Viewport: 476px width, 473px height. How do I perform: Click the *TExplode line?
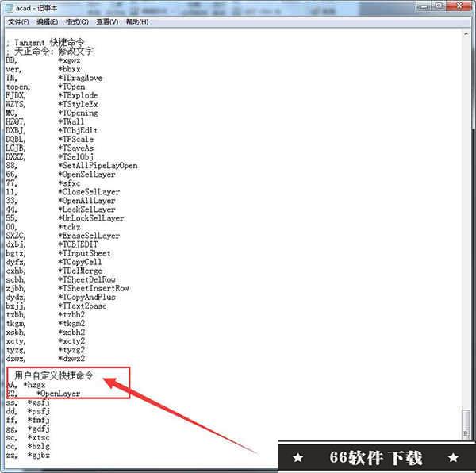tap(79, 95)
